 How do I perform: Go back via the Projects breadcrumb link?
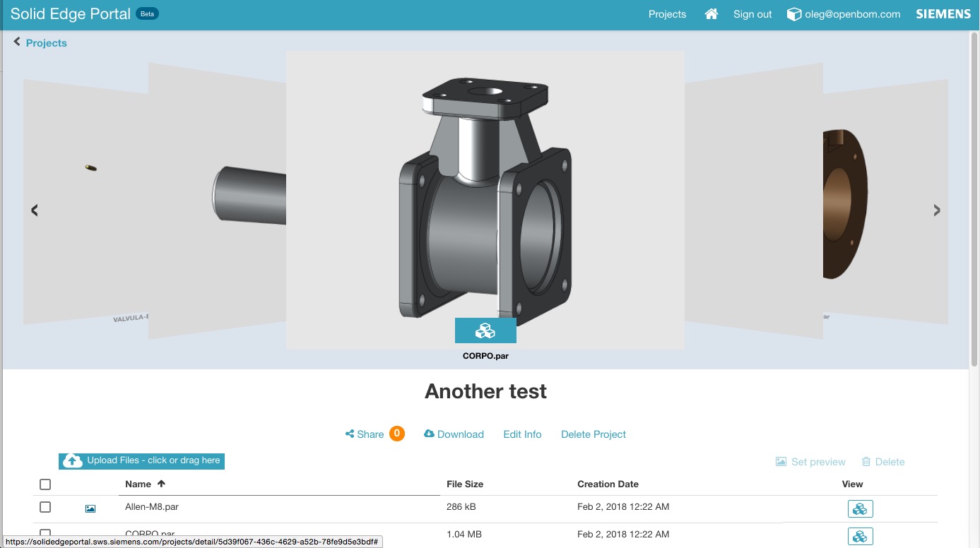click(x=47, y=43)
